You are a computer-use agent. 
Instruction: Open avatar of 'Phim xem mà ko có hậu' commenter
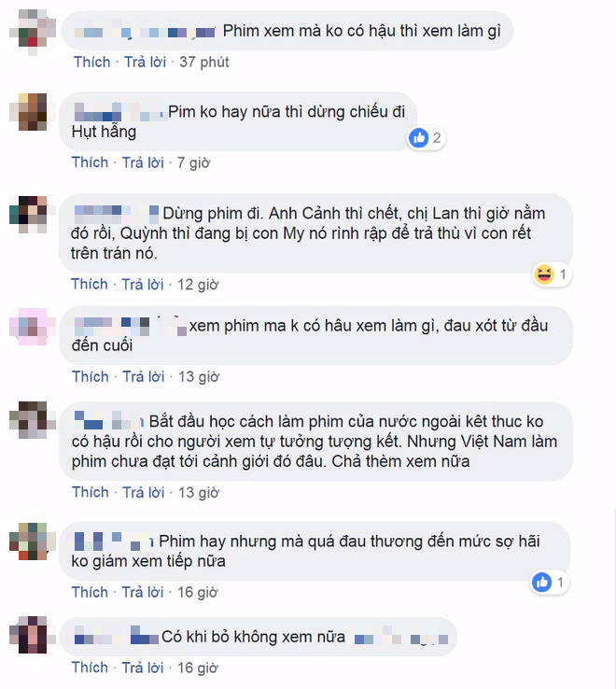point(33,33)
